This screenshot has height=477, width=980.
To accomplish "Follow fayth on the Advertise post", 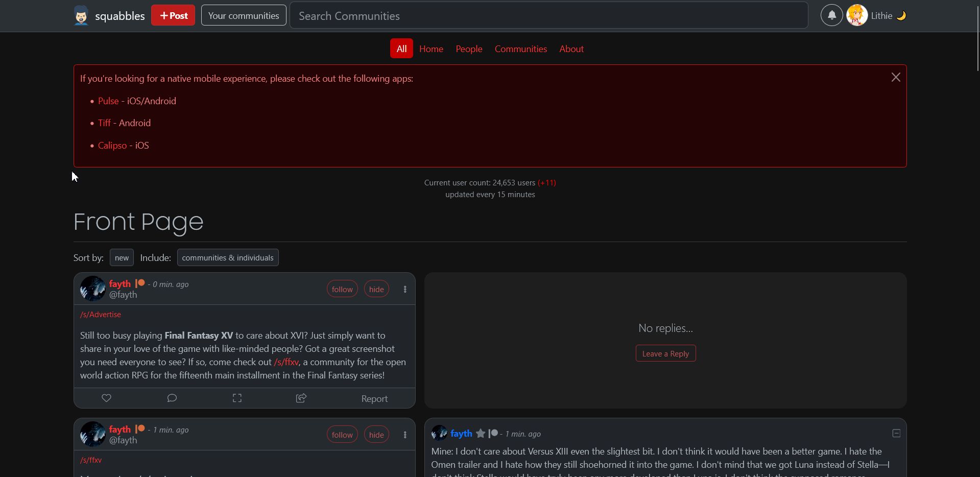I will (342, 289).
